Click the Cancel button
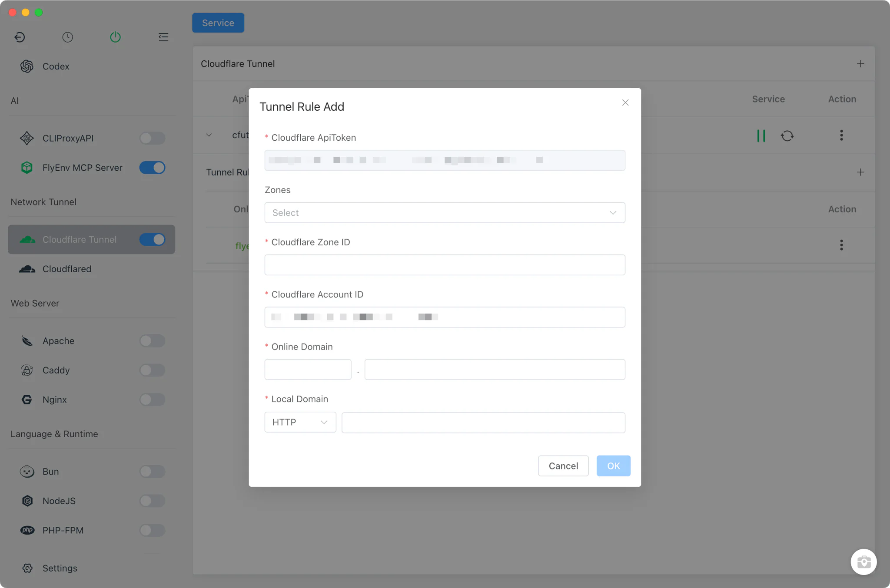 coord(563,466)
